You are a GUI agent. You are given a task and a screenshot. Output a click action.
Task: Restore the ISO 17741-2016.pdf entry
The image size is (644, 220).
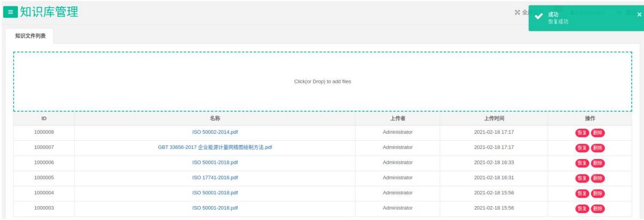582,178
